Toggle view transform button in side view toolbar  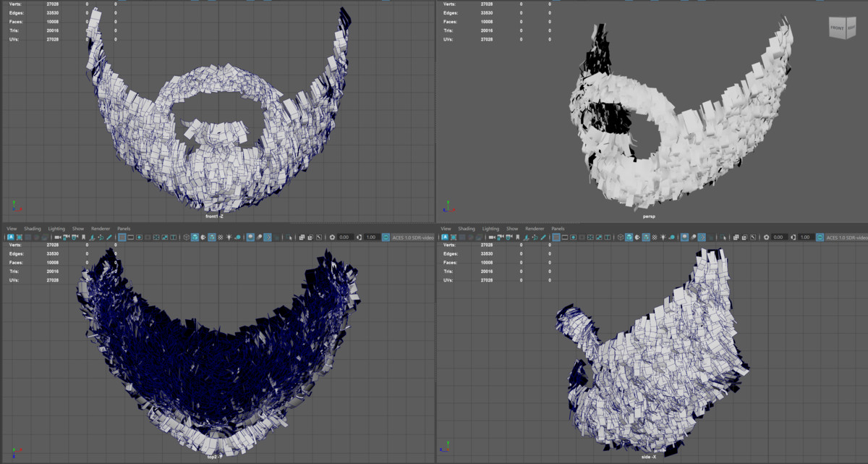820,237
